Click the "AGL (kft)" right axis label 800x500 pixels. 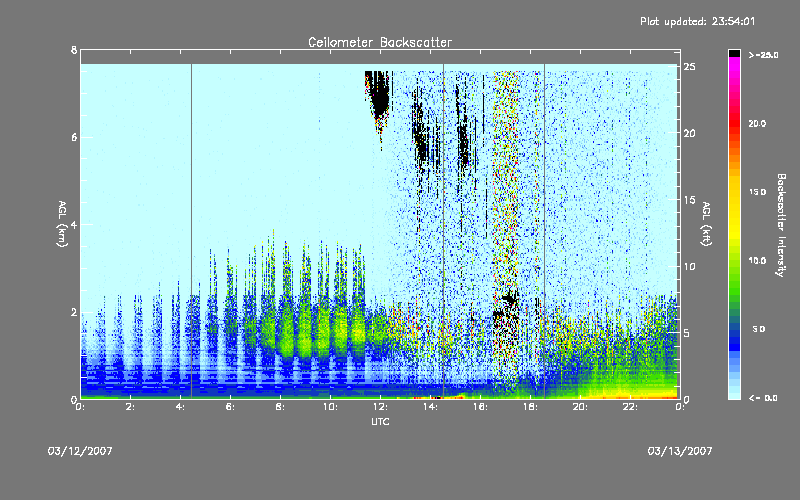point(706,224)
